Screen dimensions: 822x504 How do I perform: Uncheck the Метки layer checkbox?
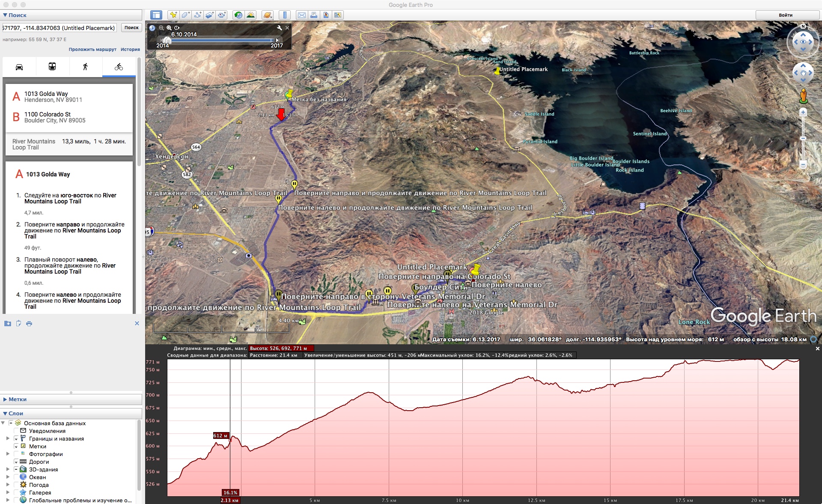click(x=16, y=446)
